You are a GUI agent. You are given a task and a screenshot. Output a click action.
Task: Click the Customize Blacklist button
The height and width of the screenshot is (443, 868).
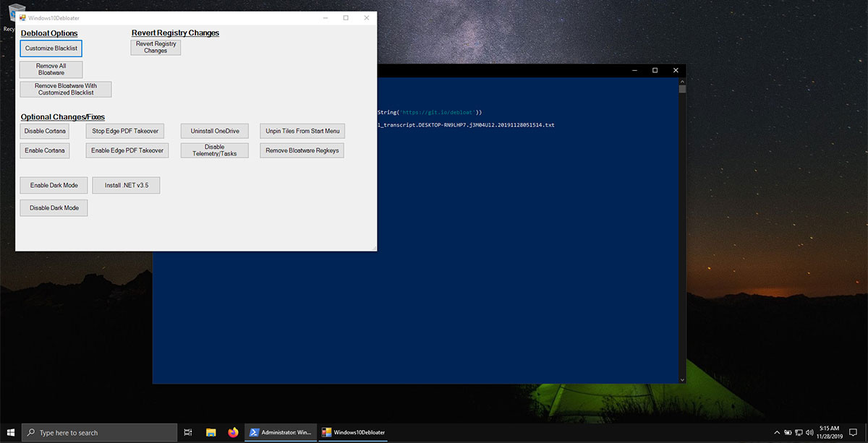[51, 48]
